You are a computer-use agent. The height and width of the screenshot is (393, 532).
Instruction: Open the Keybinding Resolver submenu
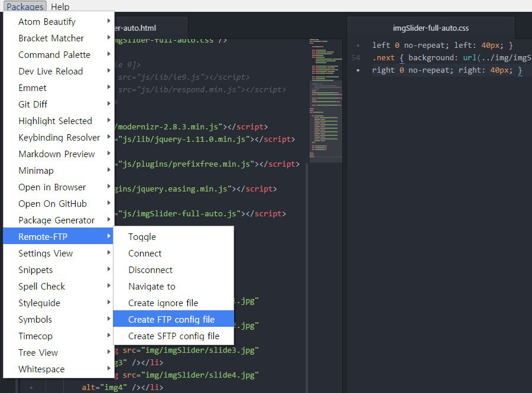coord(59,138)
